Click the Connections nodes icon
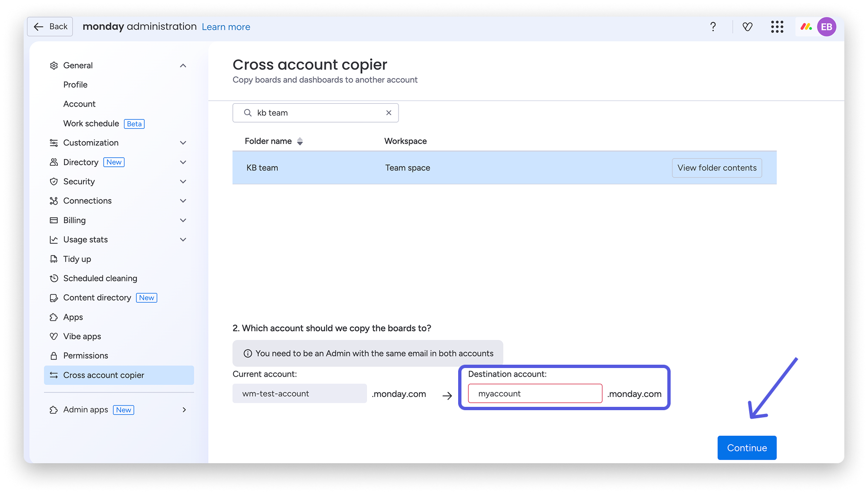868x494 pixels. (54, 201)
